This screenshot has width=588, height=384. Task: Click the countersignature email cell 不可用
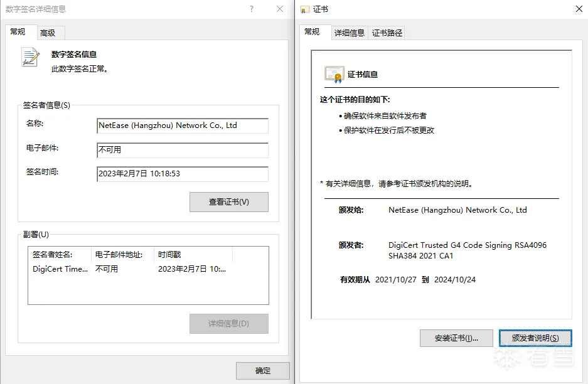(107, 269)
